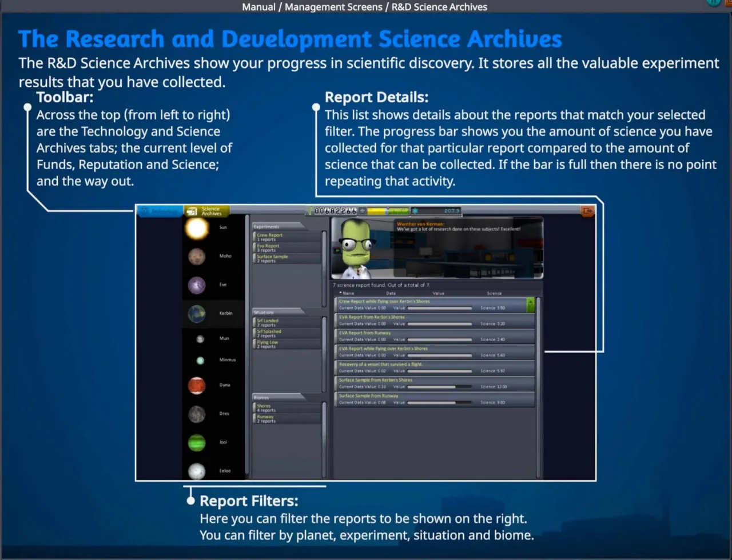732x560 pixels.
Task: Click the value bar for Recovery of a vessel
Action: pyautogui.click(x=440, y=371)
